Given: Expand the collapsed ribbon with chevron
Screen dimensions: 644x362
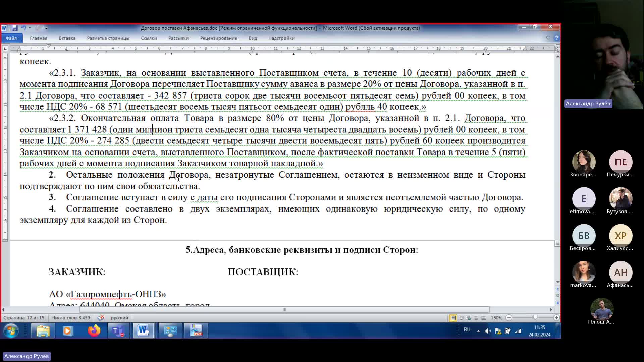Looking at the screenshot, I should click(548, 38).
